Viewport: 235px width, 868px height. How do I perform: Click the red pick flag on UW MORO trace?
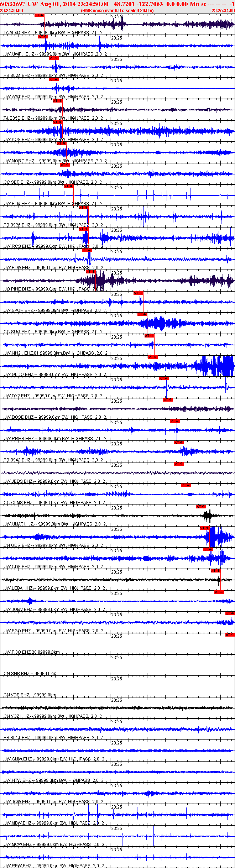click(x=62, y=143)
